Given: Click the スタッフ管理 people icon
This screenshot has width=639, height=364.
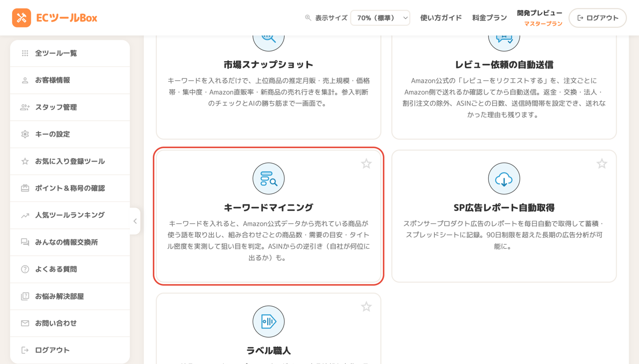Looking at the screenshot, I should pyautogui.click(x=25, y=107).
